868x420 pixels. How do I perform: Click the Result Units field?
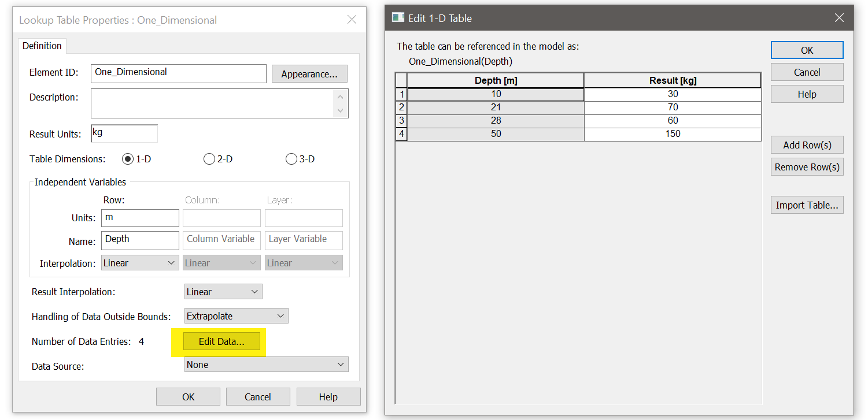click(x=124, y=133)
